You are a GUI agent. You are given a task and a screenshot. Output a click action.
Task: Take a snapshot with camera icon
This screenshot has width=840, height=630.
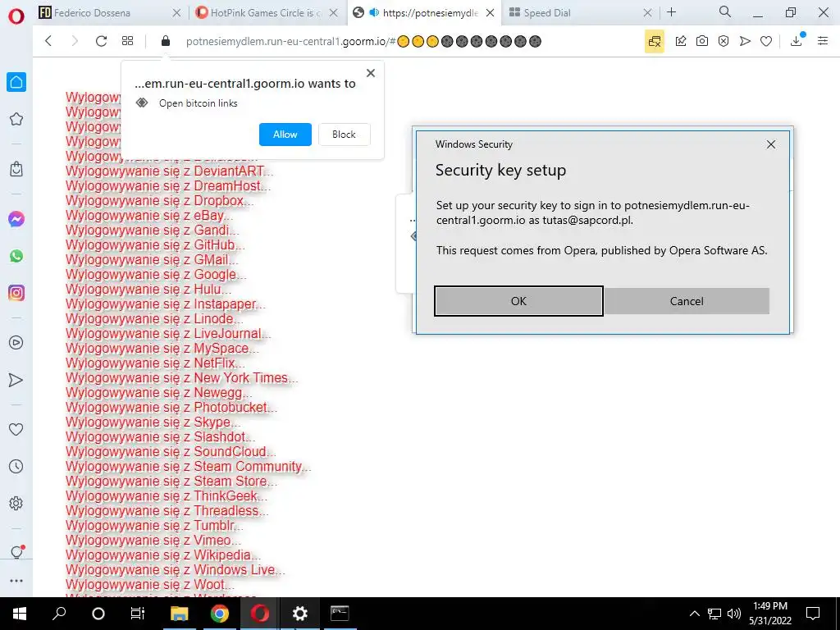pyautogui.click(x=702, y=41)
